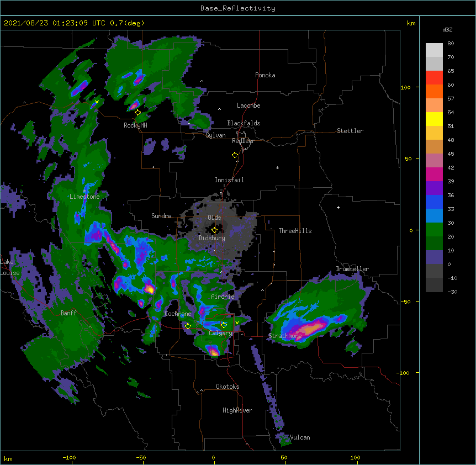Click the HighRiver label
This screenshot has width=476, height=465.
pyautogui.click(x=237, y=410)
